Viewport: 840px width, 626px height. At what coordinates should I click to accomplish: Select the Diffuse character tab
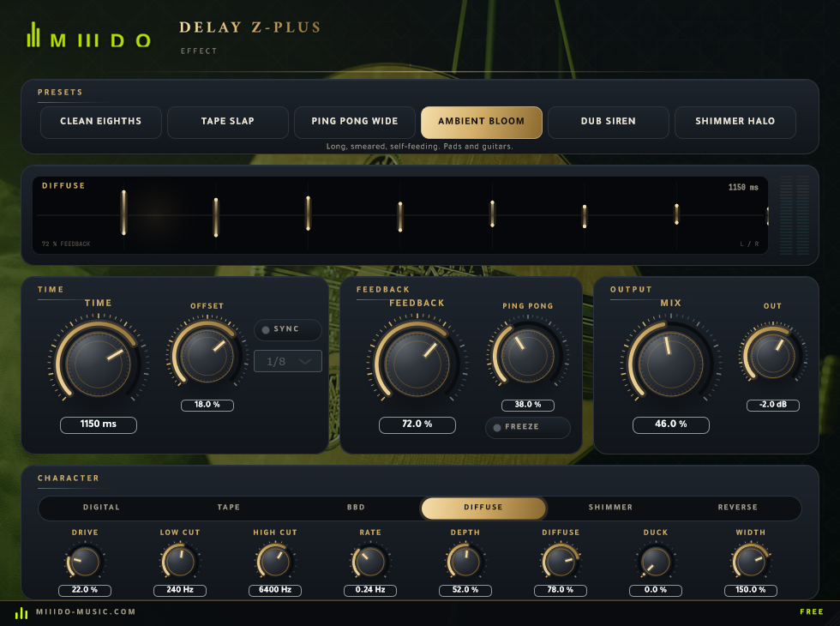coord(483,508)
